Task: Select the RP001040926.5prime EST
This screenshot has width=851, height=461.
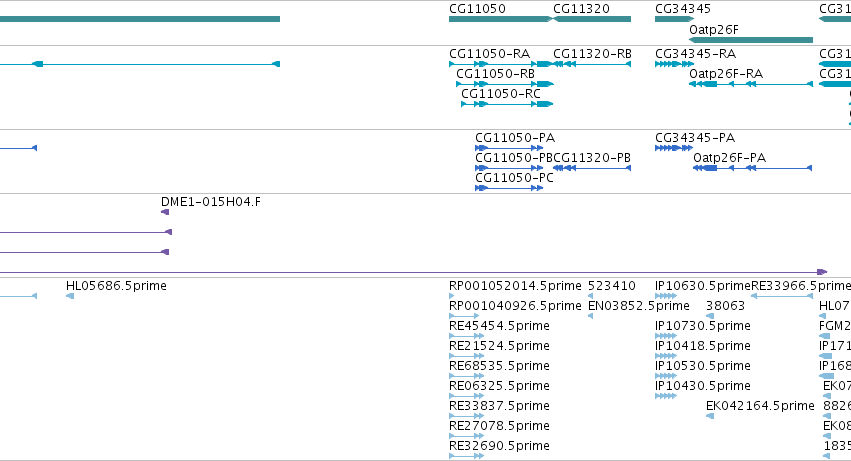Action: [x=464, y=316]
